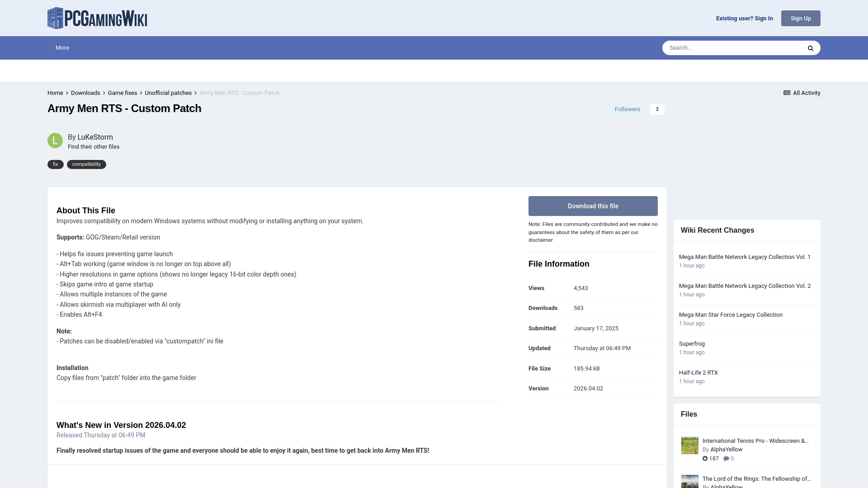Click the comments icon showing 0

[726, 459]
